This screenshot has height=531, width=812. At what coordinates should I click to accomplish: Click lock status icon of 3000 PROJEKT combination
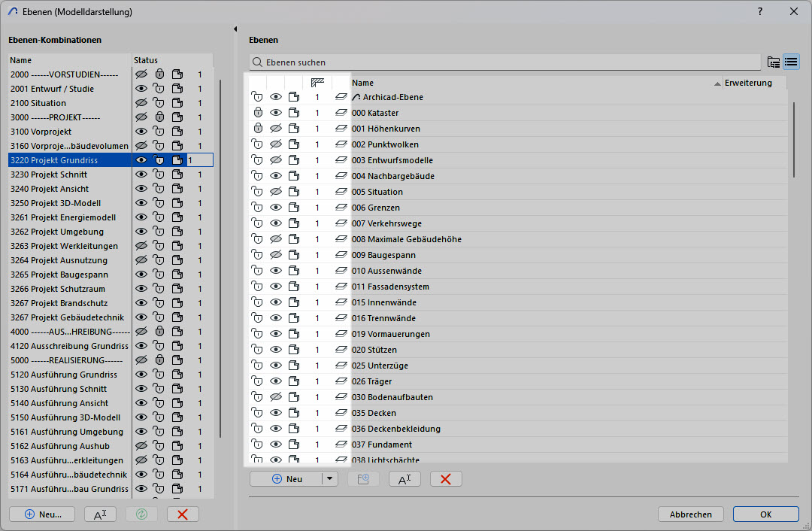159,117
